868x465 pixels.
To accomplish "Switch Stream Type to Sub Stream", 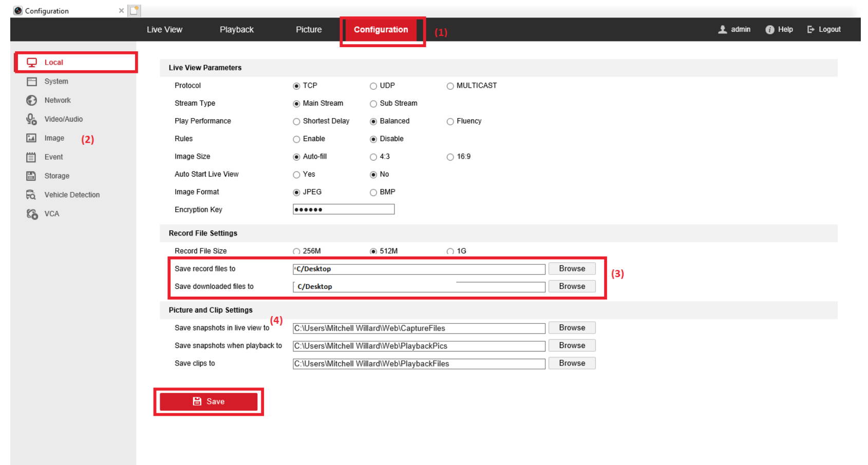I will [x=373, y=103].
